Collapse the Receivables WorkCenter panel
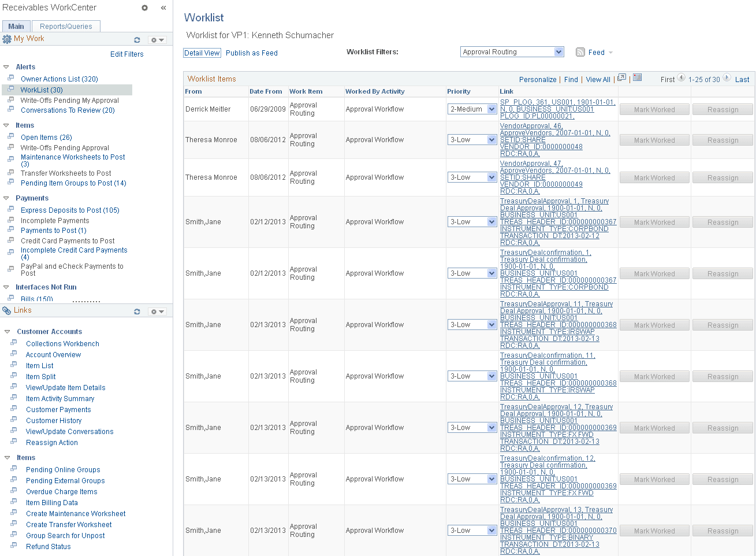756x556 pixels. click(163, 8)
